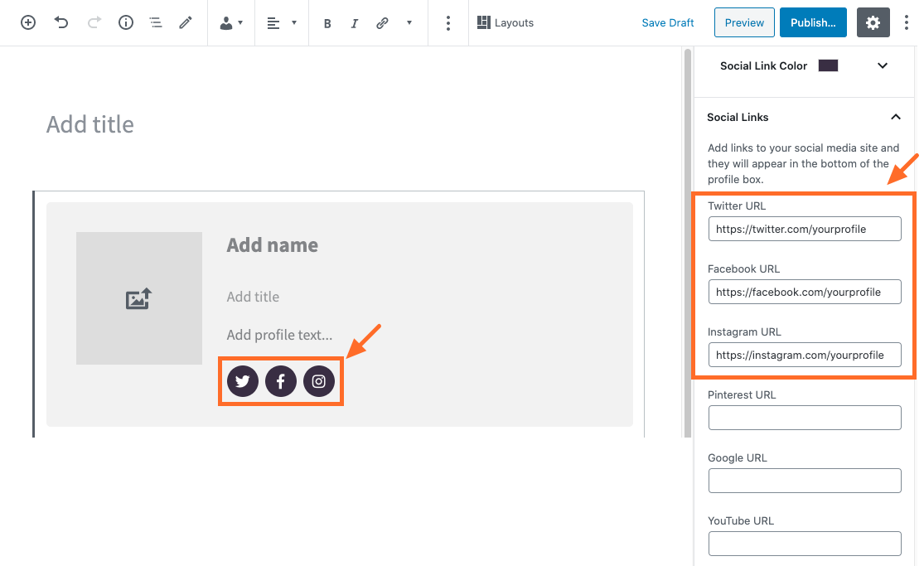The width and height of the screenshot is (924, 566).
Task: Click the Social Links panel heading
Action: pos(738,117)
